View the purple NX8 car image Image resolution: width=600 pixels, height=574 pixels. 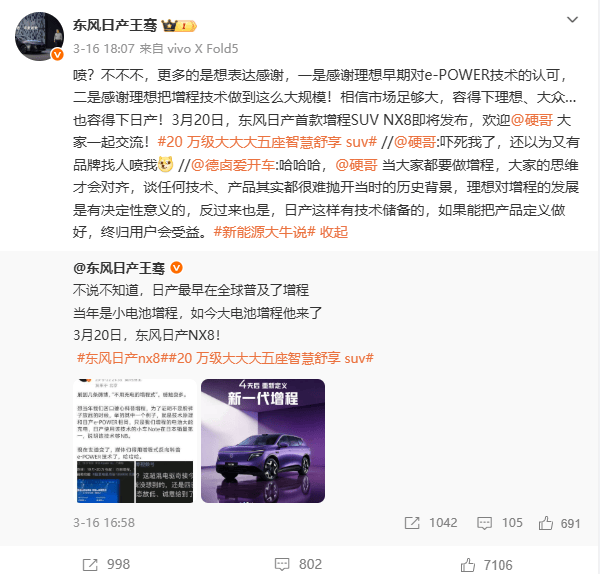[263, 441]
